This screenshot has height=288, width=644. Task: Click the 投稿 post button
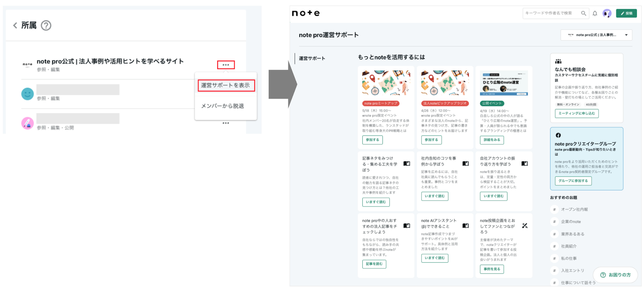pos(626,13)
